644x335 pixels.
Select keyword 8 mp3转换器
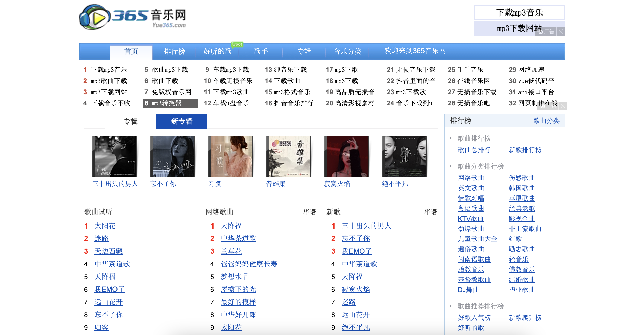tap(170, 103)
